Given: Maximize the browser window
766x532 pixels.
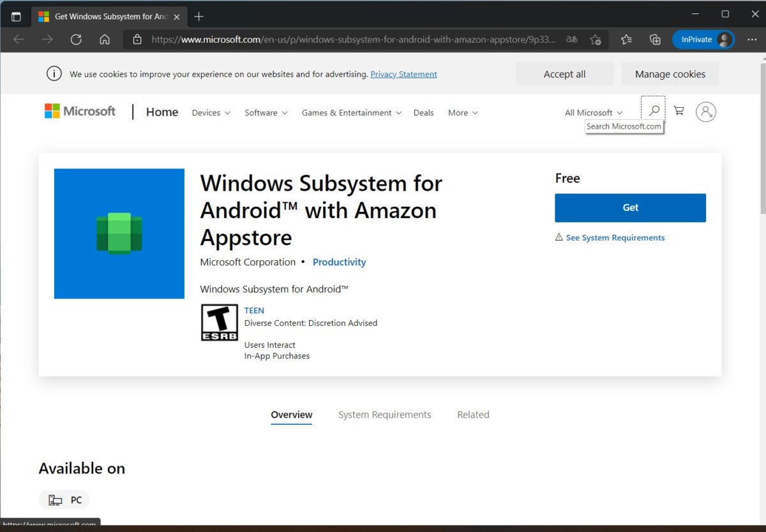Looking at the screenshot, I should (725, 14).
